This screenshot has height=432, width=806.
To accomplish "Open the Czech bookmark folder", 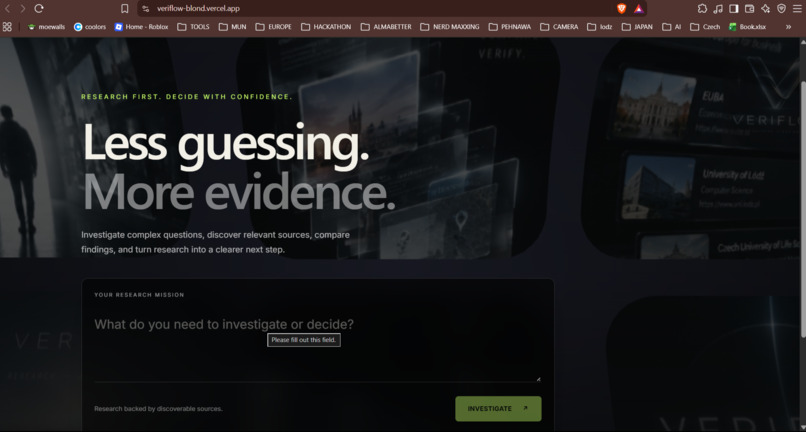I will [705, 27].
